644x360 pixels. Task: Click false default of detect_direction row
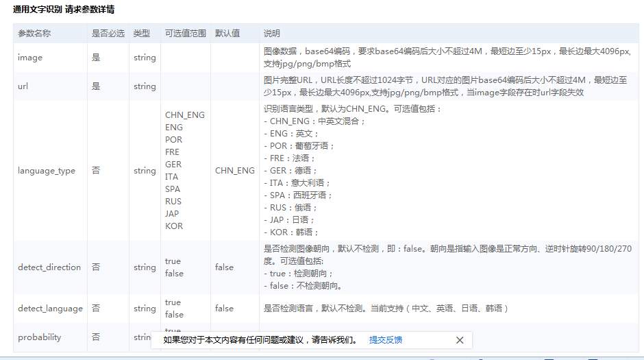coord(224,267)
